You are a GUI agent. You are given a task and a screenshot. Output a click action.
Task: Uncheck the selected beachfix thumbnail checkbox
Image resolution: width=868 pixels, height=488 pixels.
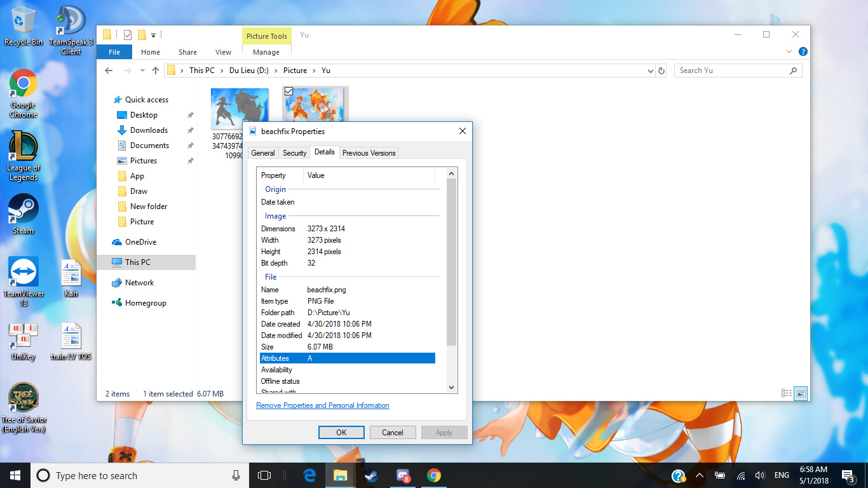(x=289, y=91)
